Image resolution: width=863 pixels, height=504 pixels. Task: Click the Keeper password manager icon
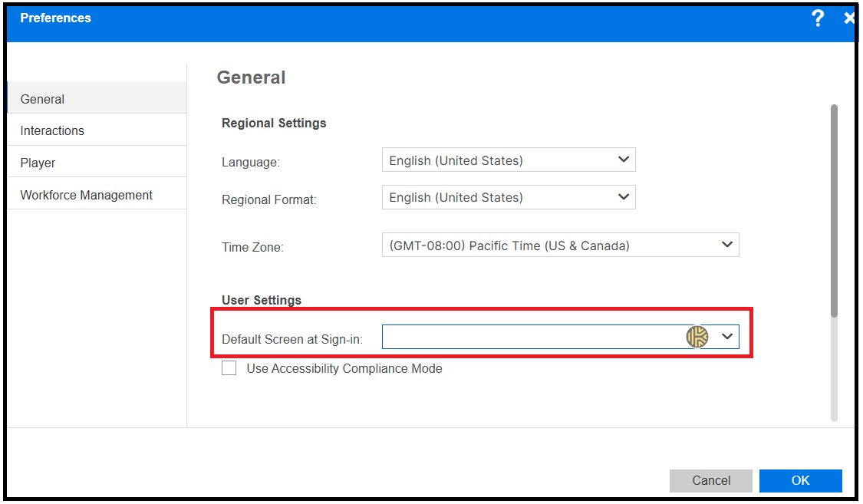click(697, 337)
